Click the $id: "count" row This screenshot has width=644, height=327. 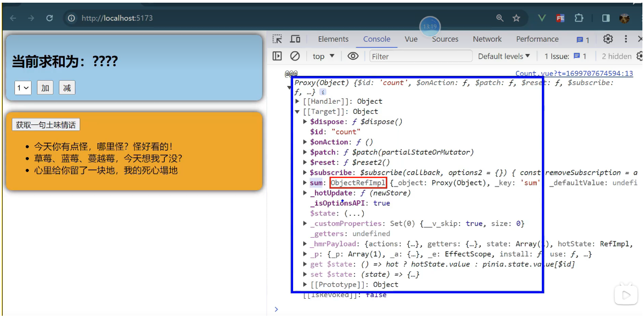(x=335, y=132)
